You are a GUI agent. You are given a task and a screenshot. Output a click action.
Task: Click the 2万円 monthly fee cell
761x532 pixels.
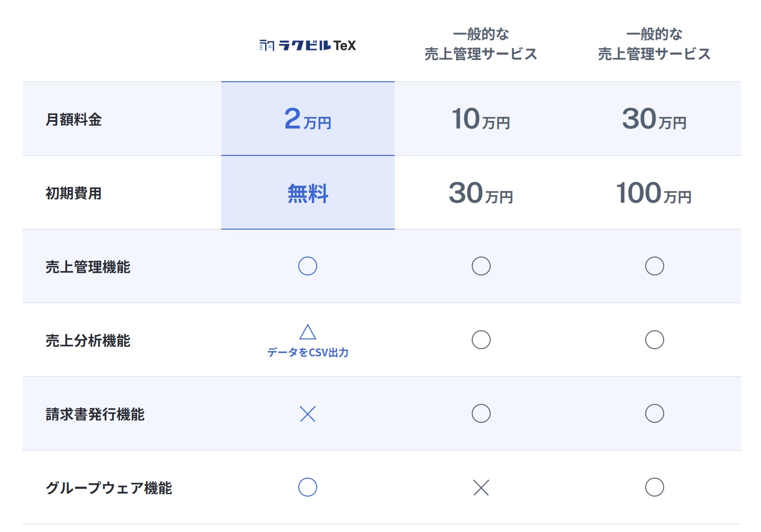pos(308,119)
